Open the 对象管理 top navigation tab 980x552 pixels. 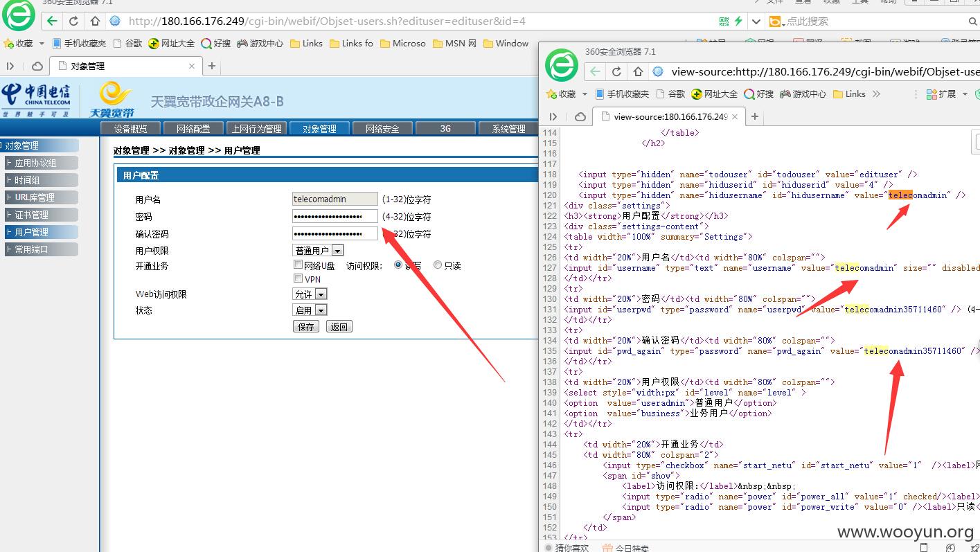[319, 128]
